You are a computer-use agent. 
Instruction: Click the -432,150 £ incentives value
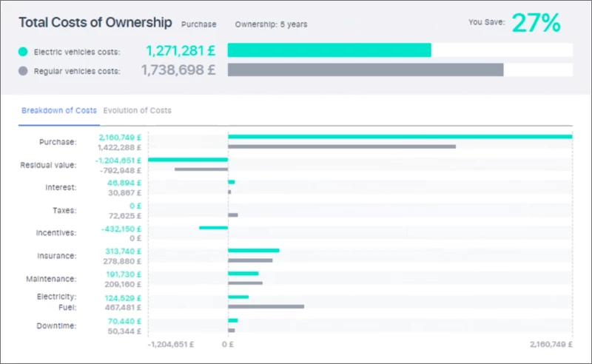click(121, 229)
